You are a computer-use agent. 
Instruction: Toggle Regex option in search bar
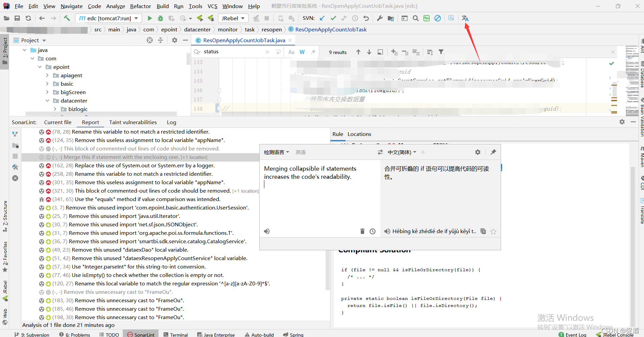pos(313,52)
